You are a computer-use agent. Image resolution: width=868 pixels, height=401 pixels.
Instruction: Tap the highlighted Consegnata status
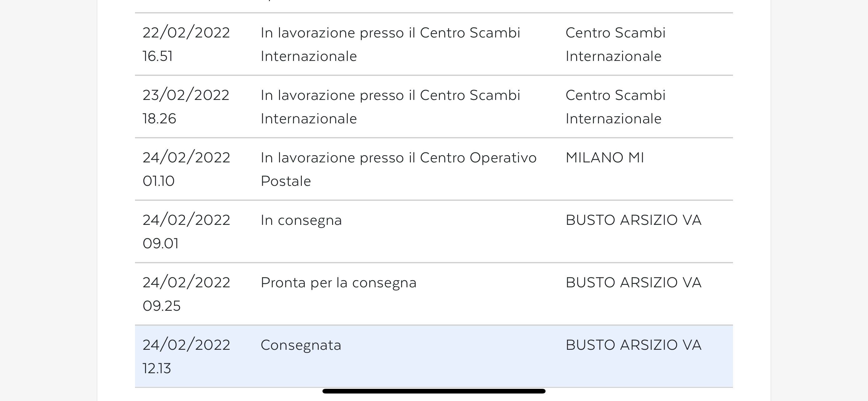tap(301, 345)
